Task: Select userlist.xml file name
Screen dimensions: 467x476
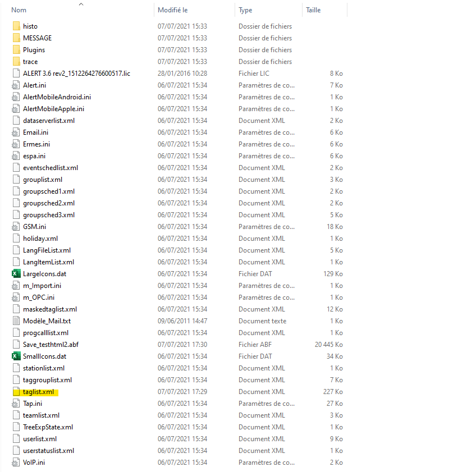Action: (x=39, y=439)
